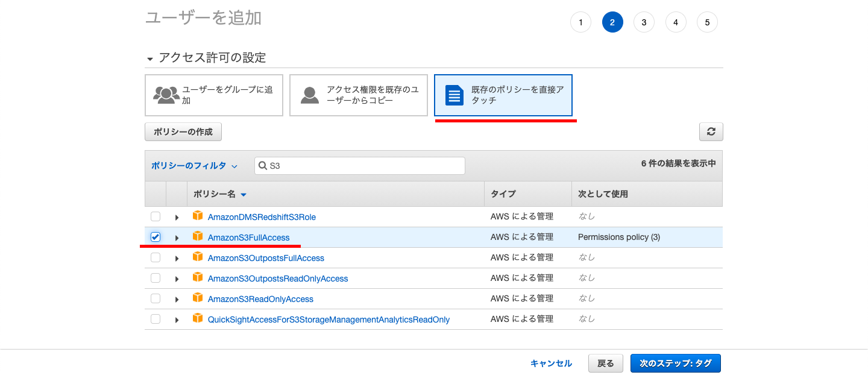
Task: Click the refresh policies icon button
Action: pos(711,131)
